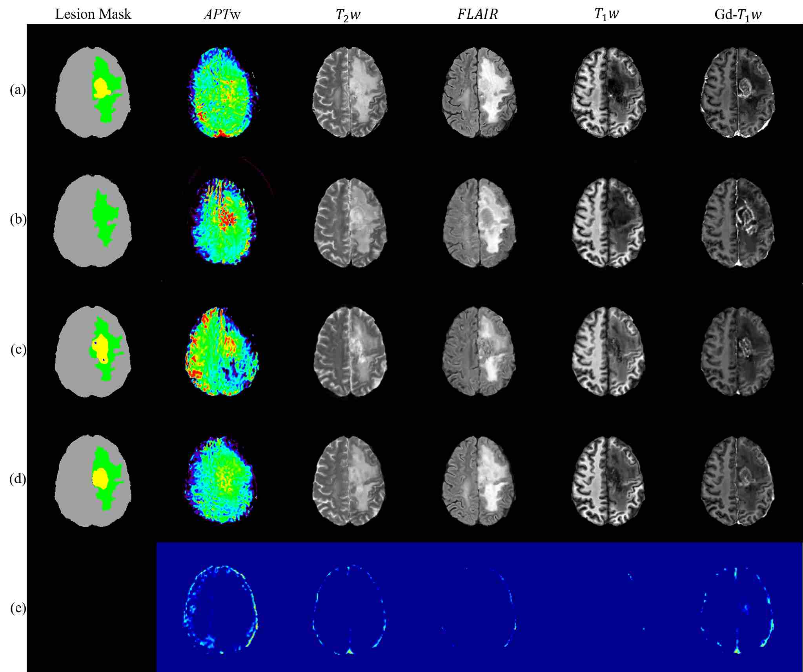803x672 pixels.
Task: Click the row label (d)
Action: click(18, 479)
